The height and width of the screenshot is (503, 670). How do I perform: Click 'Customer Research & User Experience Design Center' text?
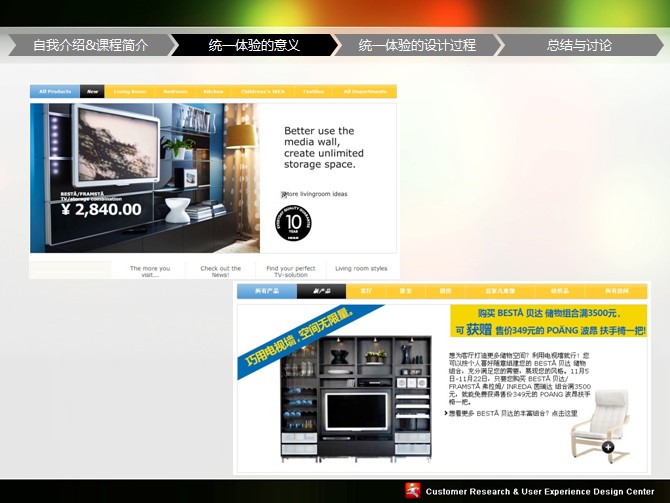pyautogui.click(x=540, y=491)
